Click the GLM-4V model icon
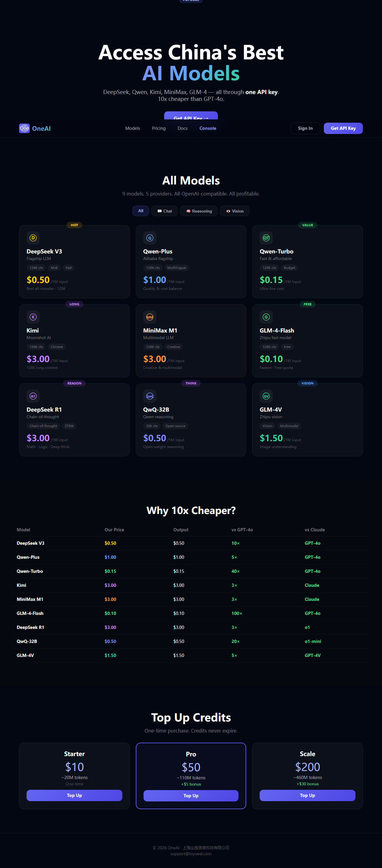 tap(266, 396)
